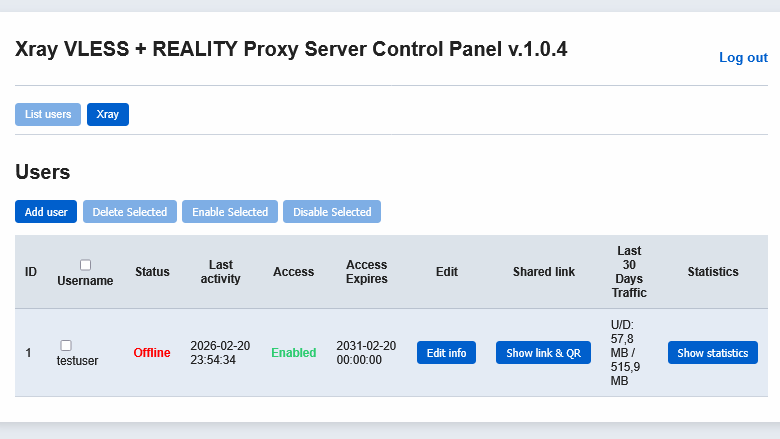Open Edit info for testuser
This screenshot has height=439, width=780.
tap(446, 353)
